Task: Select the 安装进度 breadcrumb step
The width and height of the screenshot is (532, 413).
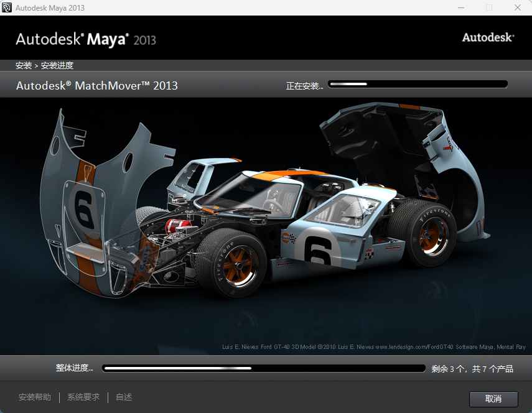Action: 57,65
